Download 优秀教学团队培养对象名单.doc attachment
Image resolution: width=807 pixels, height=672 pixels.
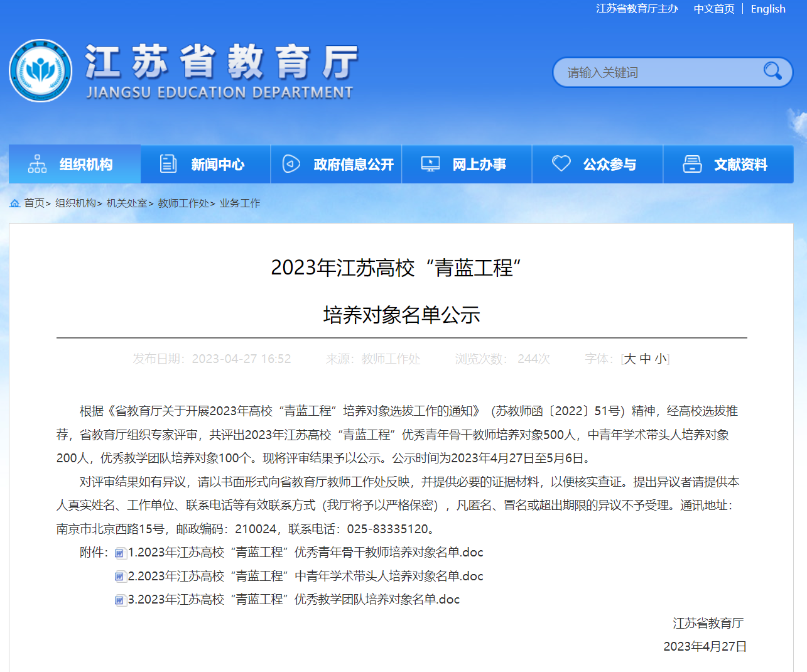tap(294, 599)
